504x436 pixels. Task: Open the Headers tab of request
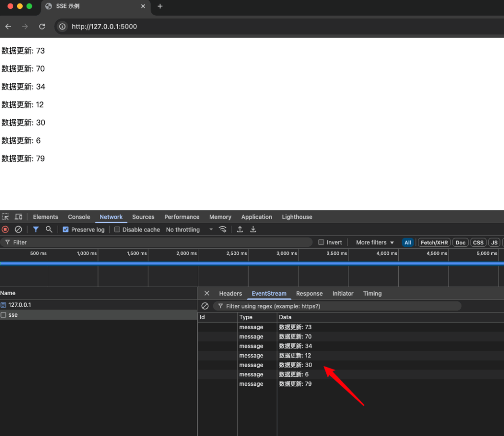pyautogui.click(x=230, y=294)
